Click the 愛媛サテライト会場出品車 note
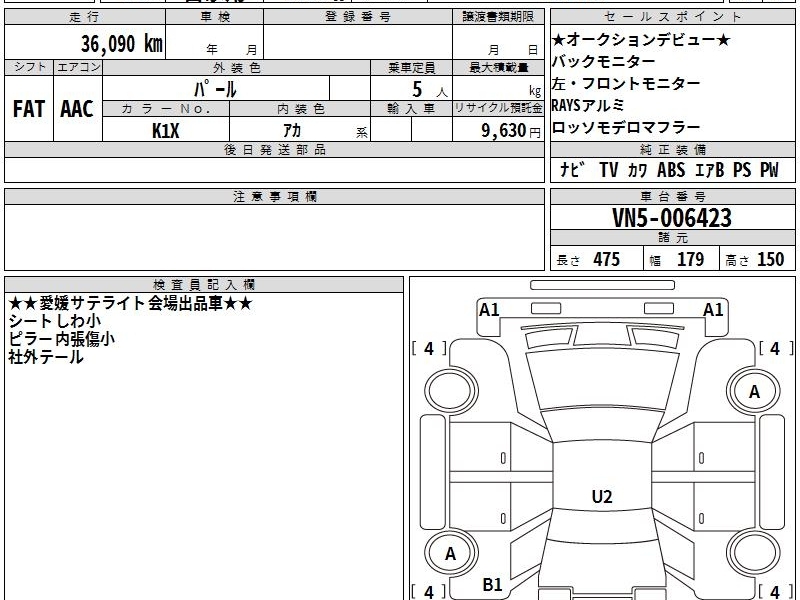The image size is (800, 600). tap(131, 304)
